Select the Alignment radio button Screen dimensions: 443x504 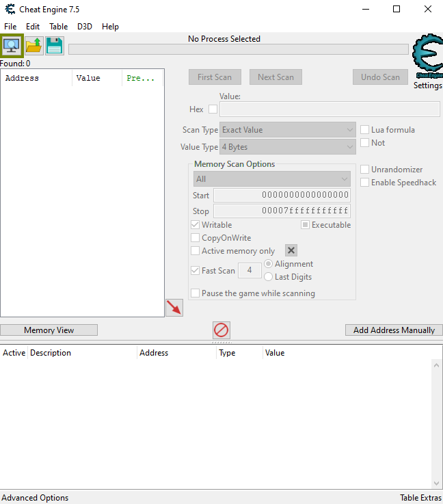click(x=268, y=264)
